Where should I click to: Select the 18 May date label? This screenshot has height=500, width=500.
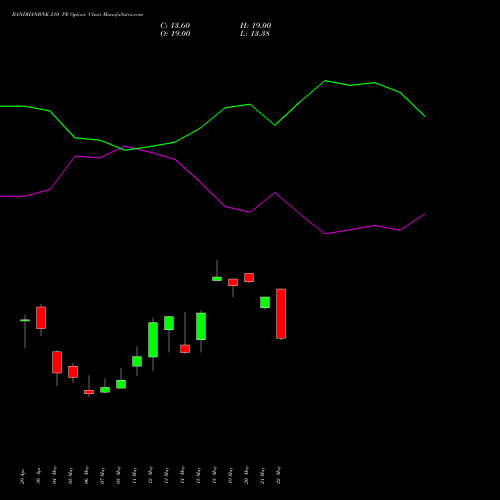tap(214, 475)
